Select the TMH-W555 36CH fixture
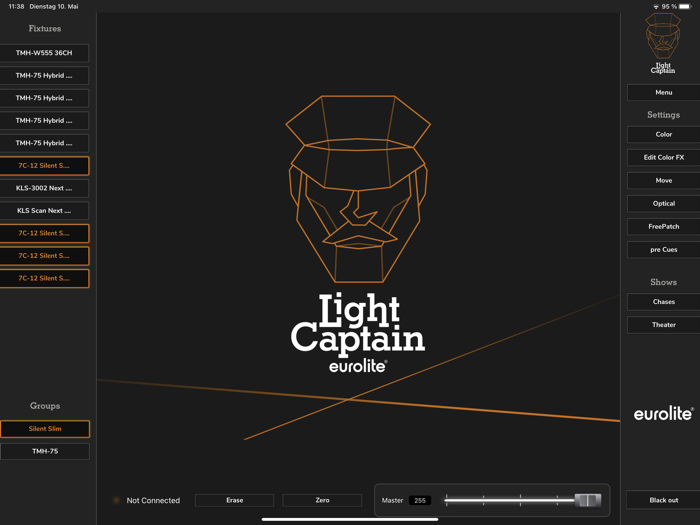Viewport: 700px width, 525px height. [44, 53]
